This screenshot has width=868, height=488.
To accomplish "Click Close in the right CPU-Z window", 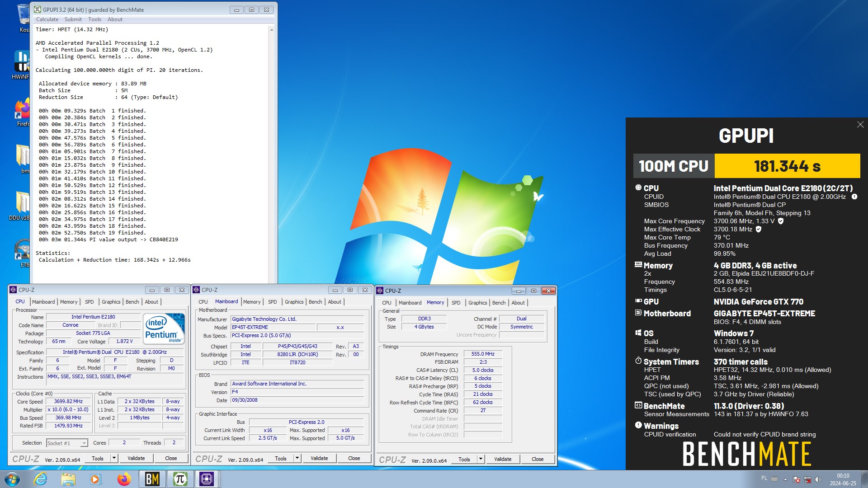I will 538,459.
